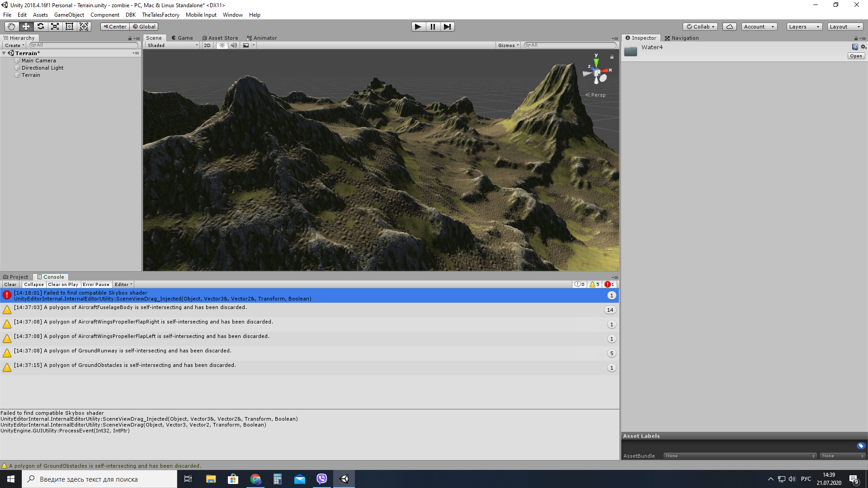This screenshot has width=868, height=488.
Task: Select the Rotate tool
Action: pos(40,27)
